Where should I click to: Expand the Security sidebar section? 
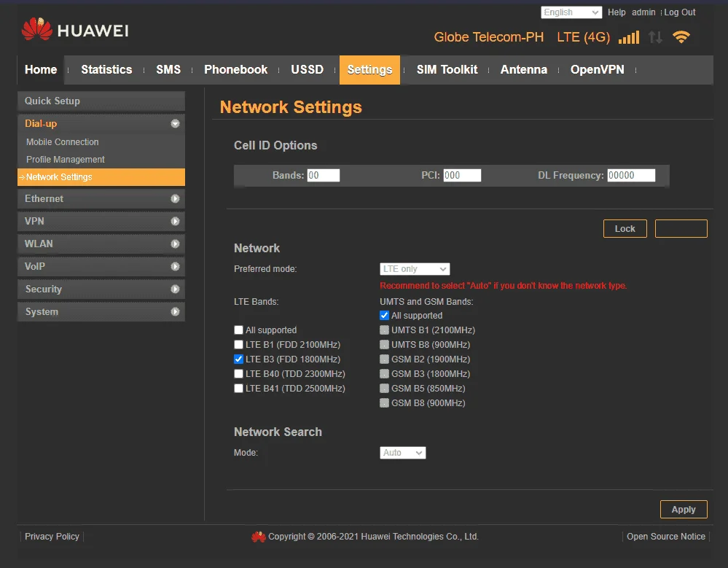101,289
